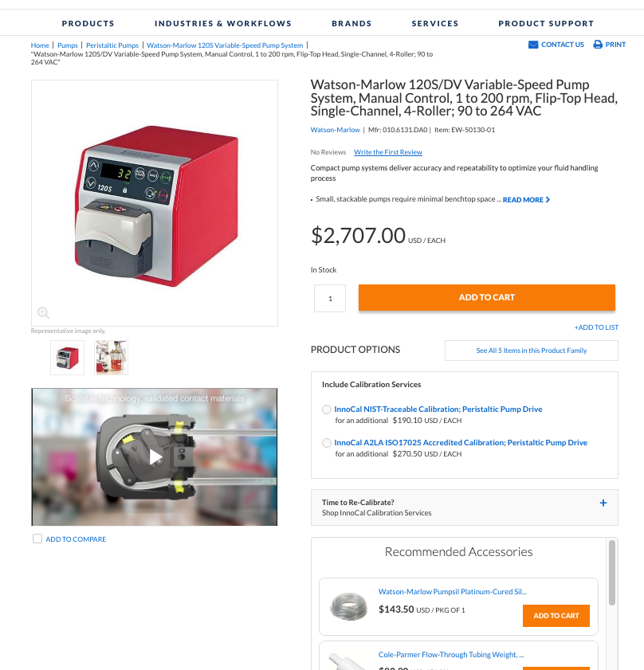The image size is (644, 670).
Task: Check the Add to Compare checkbox
Action: point(37,539)
